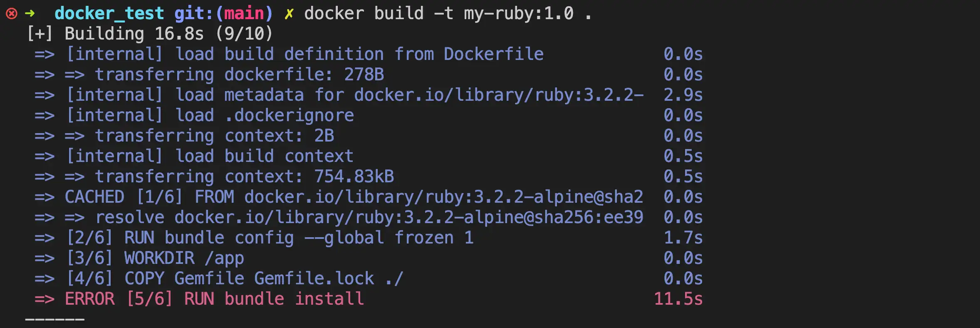Click the git main branch label
The image size is (980, 328).
tap(223, 14)
